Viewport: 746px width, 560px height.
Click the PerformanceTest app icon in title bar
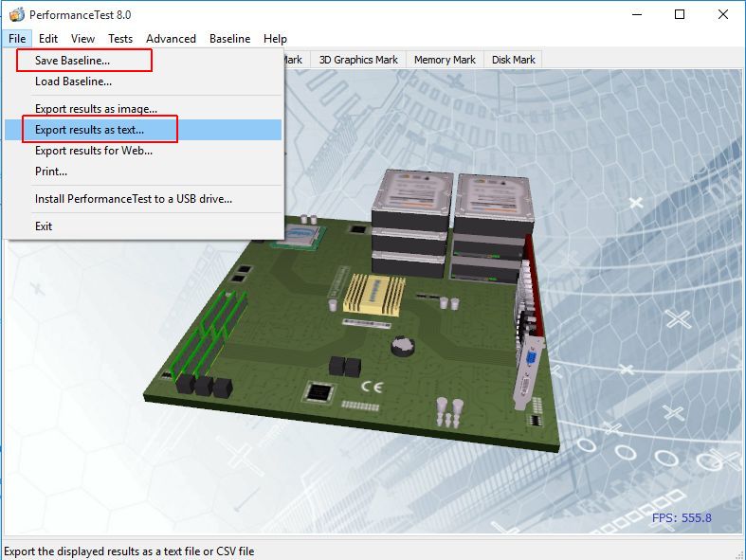17,15
